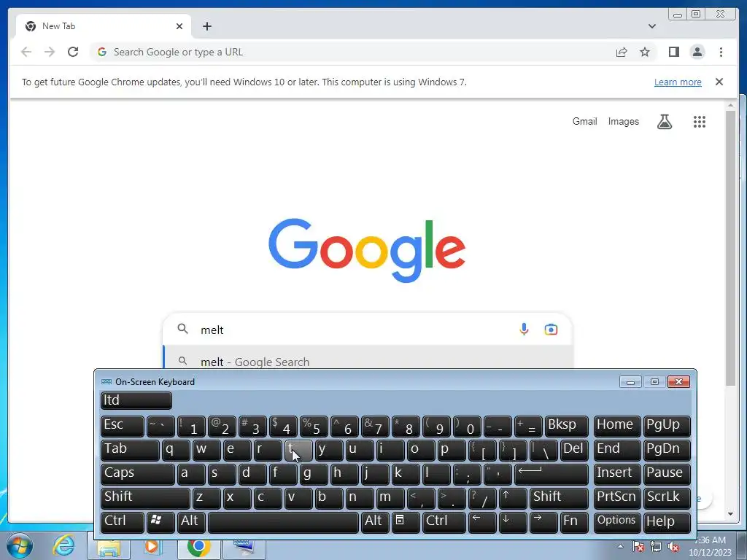This screenshot has width=747, height=560.
Task: Open the Windows Start menu
Action: point(20,545)
